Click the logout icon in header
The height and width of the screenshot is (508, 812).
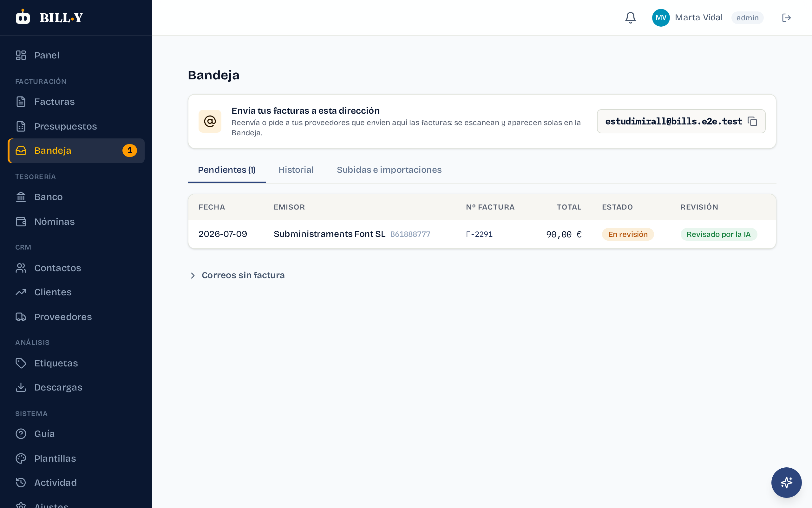coord(787,17)
